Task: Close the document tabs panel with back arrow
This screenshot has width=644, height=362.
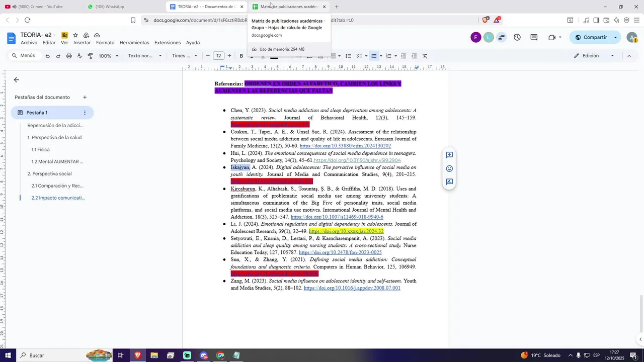Action: pos(17,80)
